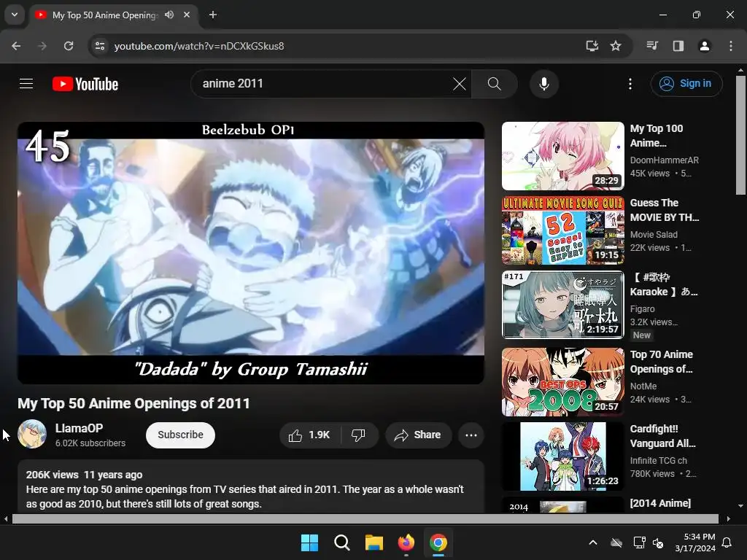Open Top 70 Anime Openings 2008 thumbnail
This screenshot has width=747, height=560.
pyautogui.click(x=562, y=382)
